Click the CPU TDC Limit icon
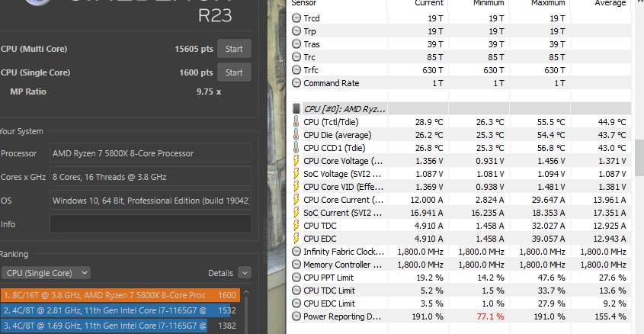 pos(296,291)
